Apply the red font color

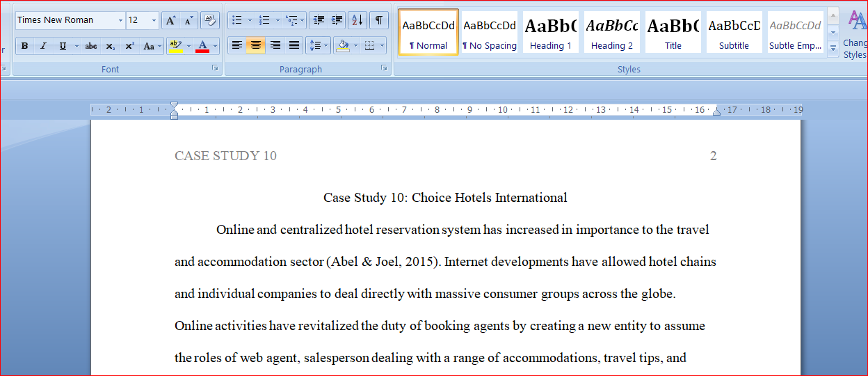point(202,46)
